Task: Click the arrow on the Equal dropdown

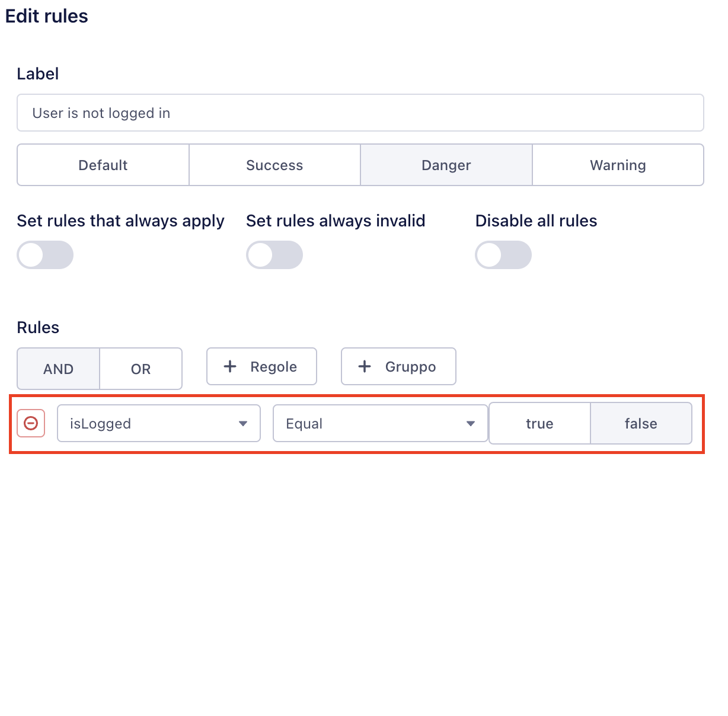Action: pos(471,423)
